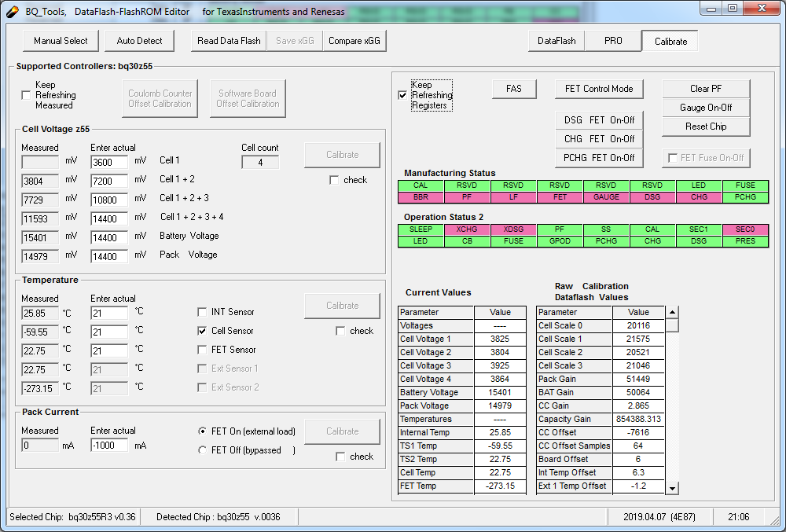Click the SLEEP operation status indicator
The width and height of the screenshot is (786, 532).
[421, 229]
